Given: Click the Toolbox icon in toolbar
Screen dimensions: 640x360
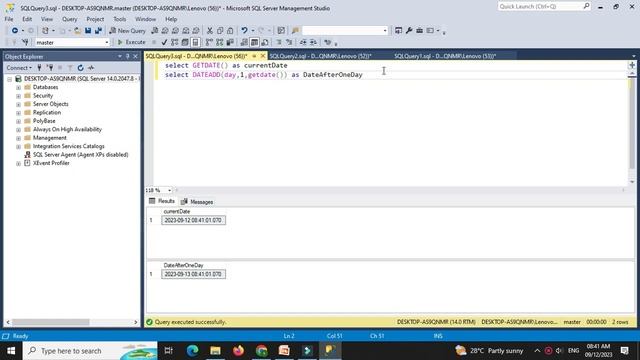Looking at the screenshot, I should coord(420,31).
